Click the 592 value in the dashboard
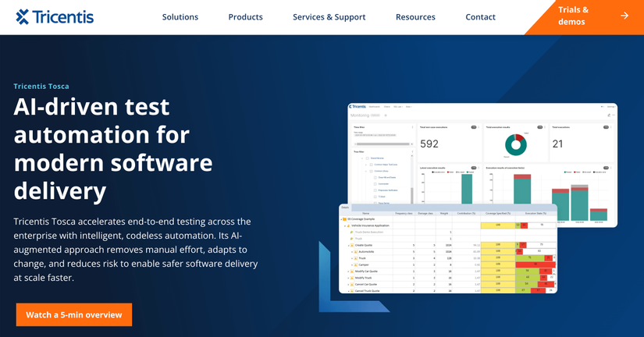 (429, 144)
